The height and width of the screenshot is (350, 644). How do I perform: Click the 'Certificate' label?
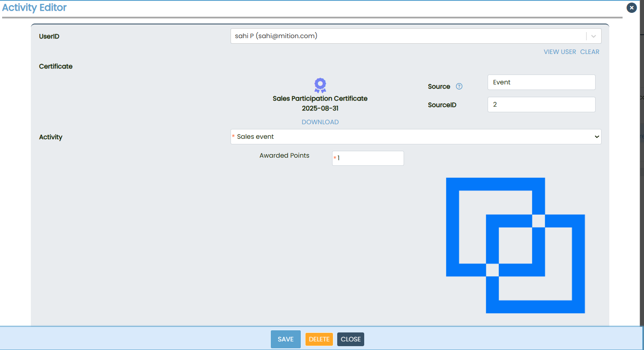click(56, 66)
